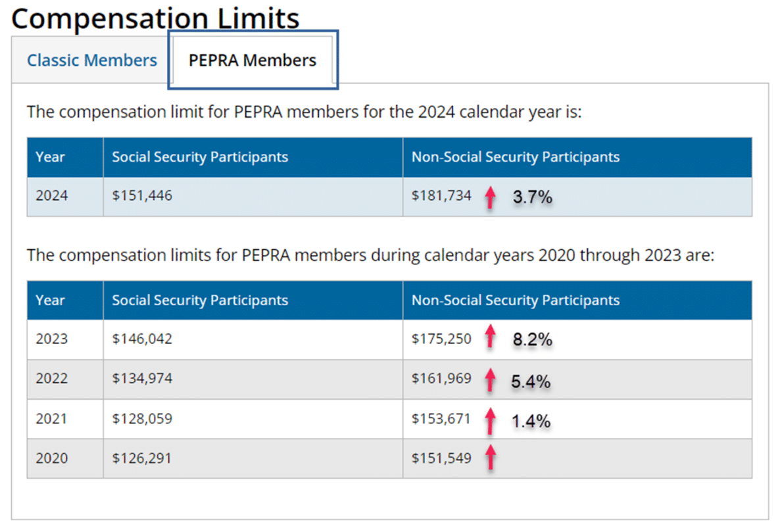This screenshot has width=782, height=532.
Task: Click the Year column header in the 2024 table
Action: pyautogui.click(x=51, y=157)
